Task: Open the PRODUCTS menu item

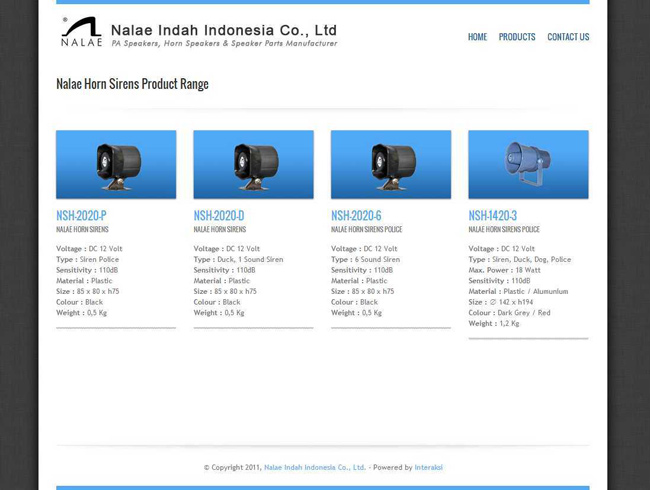Action: coord(517,37)
